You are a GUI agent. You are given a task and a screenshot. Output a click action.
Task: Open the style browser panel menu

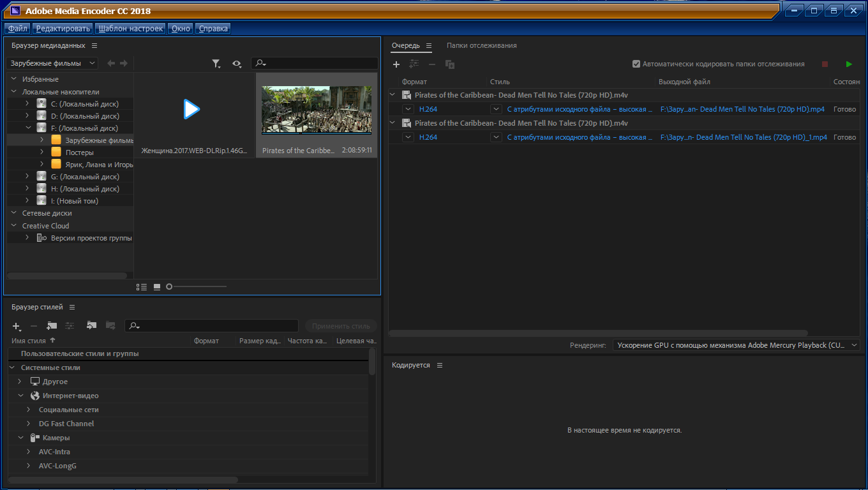pyautogui.click(x=72, y=307)
